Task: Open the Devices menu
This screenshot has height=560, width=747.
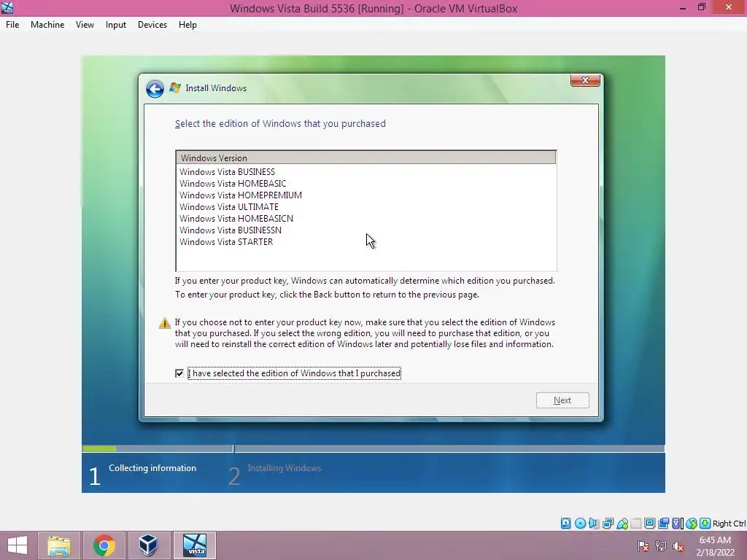Action: [x=152, y=25]
